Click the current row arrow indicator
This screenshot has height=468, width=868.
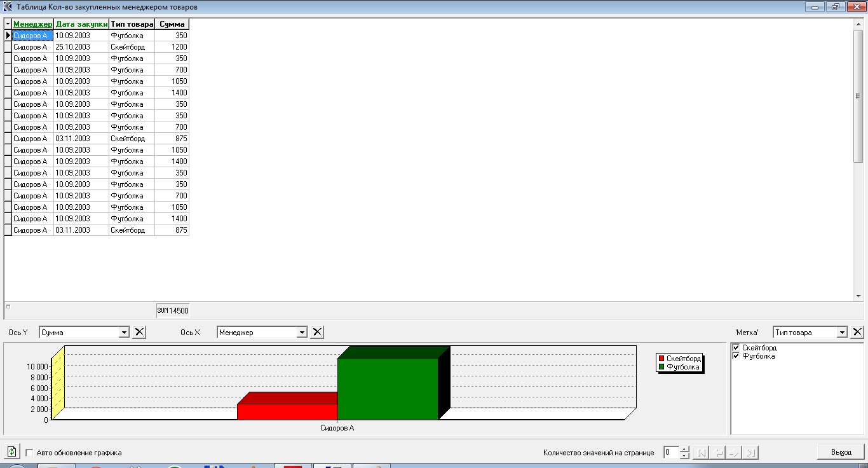click(x=8, y=36)
